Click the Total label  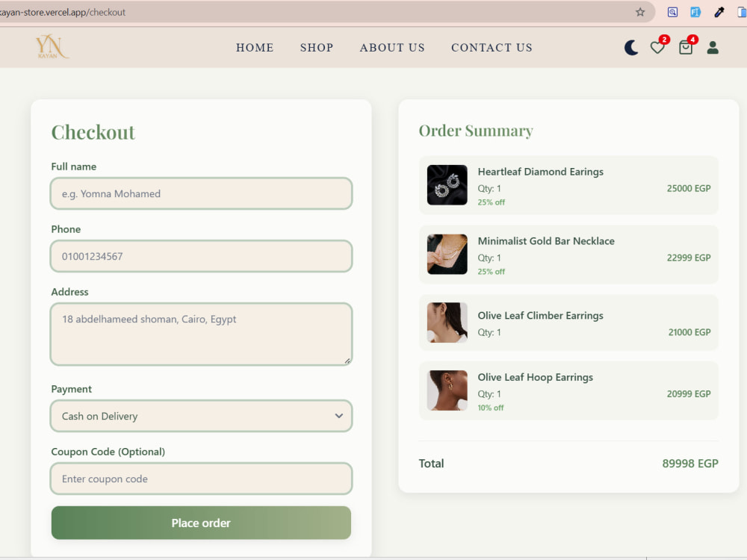click(431, 464)
